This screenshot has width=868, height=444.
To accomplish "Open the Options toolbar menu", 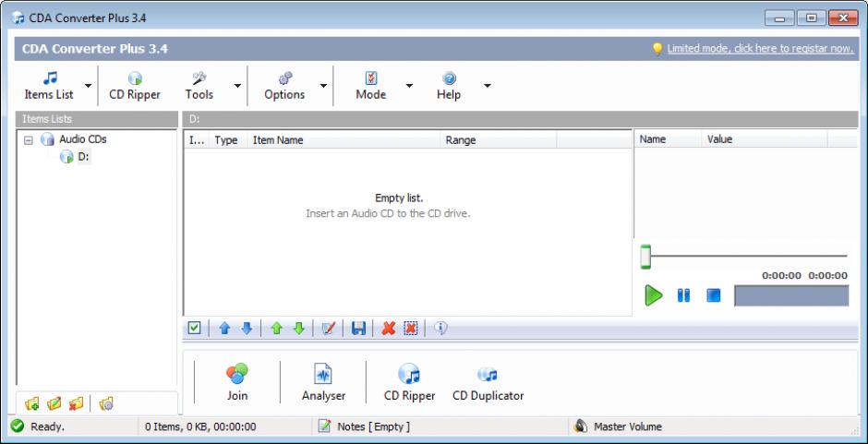I will (x=284, y=86).
